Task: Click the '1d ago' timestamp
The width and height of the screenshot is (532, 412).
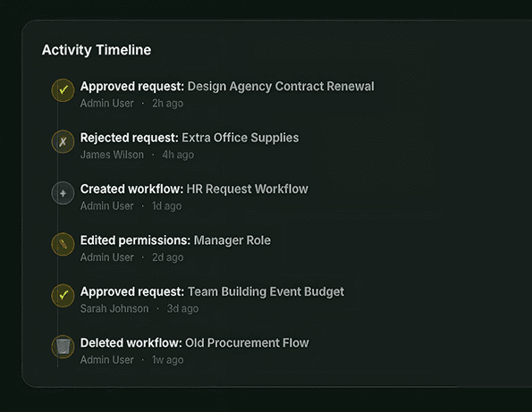Action: (166, 206)
